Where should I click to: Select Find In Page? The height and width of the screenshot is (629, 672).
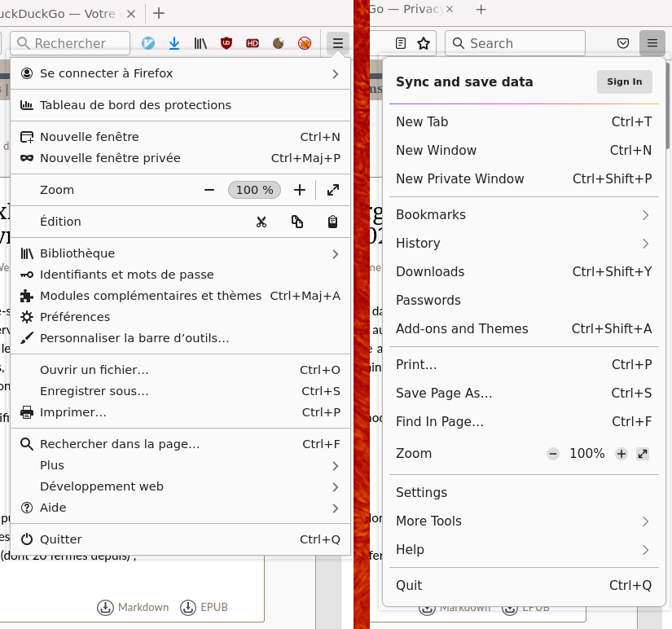click(x=524, y=422)
